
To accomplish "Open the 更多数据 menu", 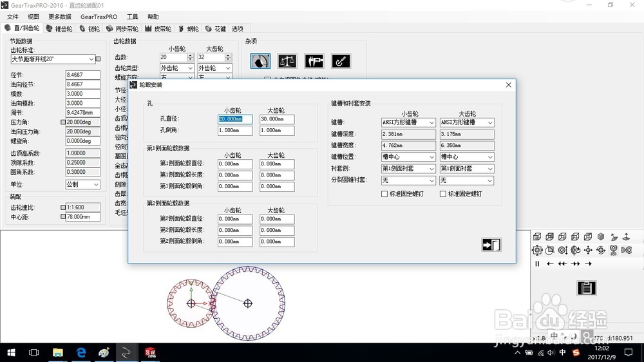I will tap(60, 17).
